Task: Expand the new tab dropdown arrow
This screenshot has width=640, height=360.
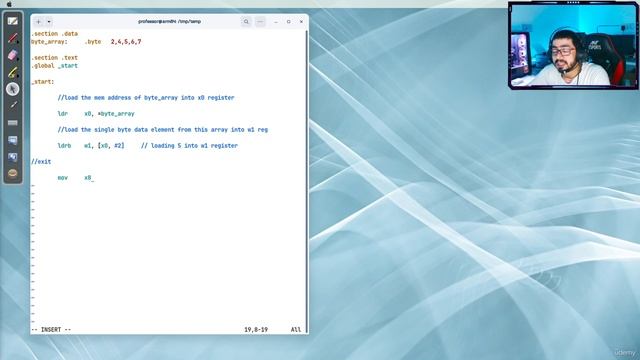Action: pos(49,22)
